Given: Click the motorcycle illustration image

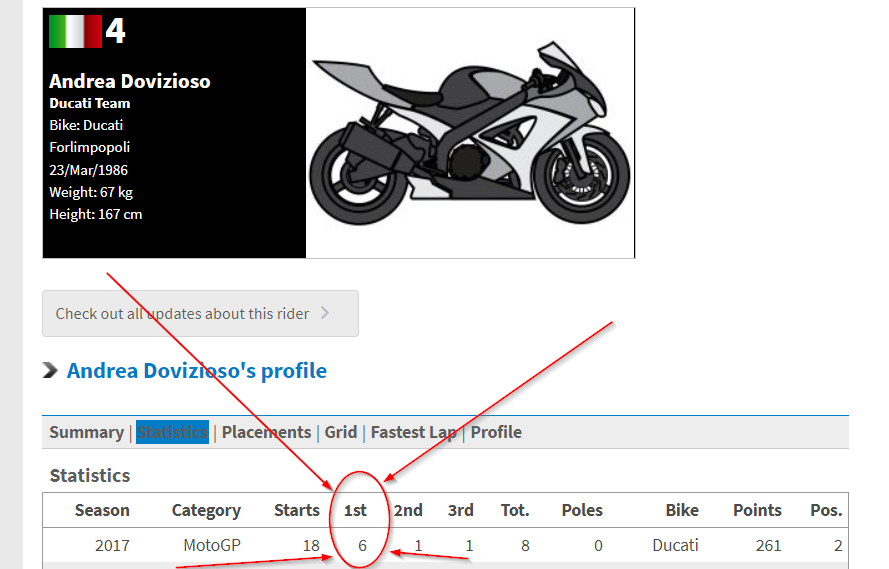Looking at the screenshot, I should (470, 134).
